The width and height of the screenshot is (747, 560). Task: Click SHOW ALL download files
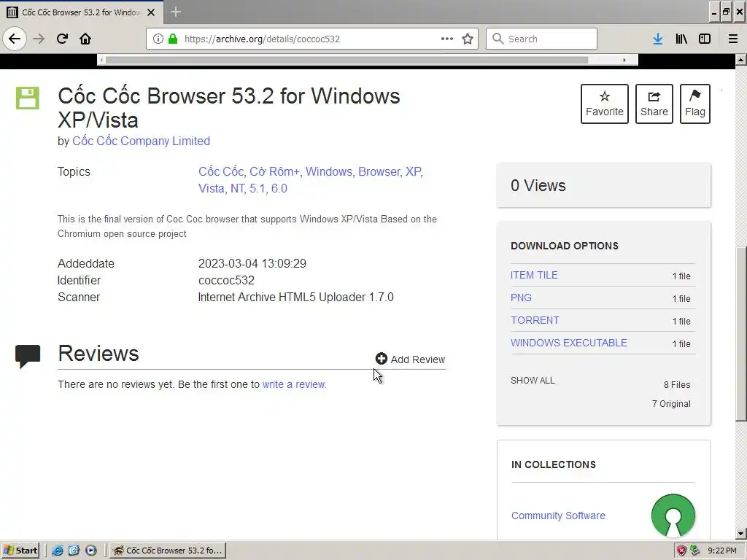[533, 381]
